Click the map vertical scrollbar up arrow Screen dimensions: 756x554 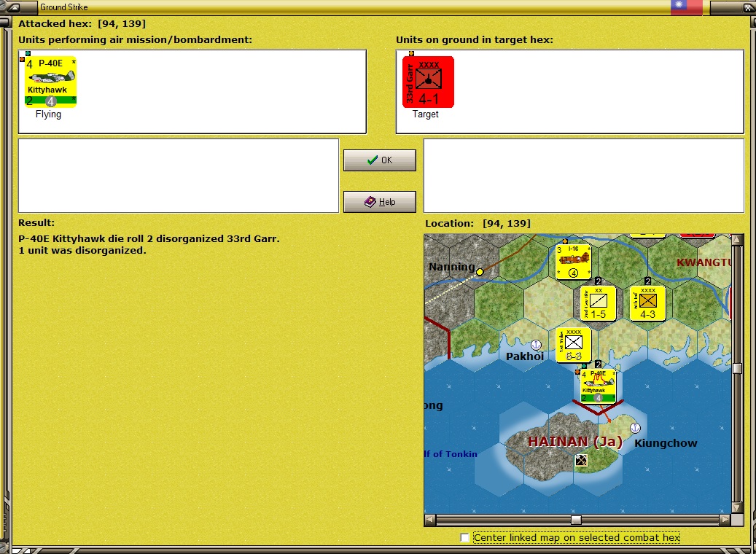[737, 240]
